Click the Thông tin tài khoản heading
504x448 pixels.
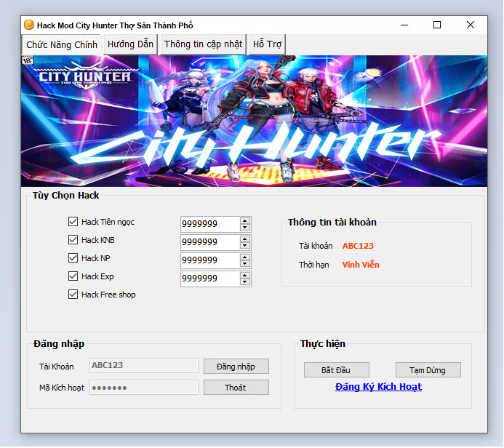332,222
